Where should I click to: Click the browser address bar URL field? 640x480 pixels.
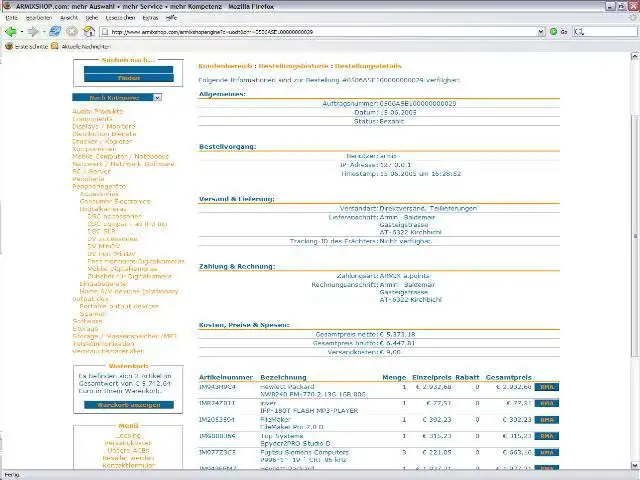(x=322, y=32)
